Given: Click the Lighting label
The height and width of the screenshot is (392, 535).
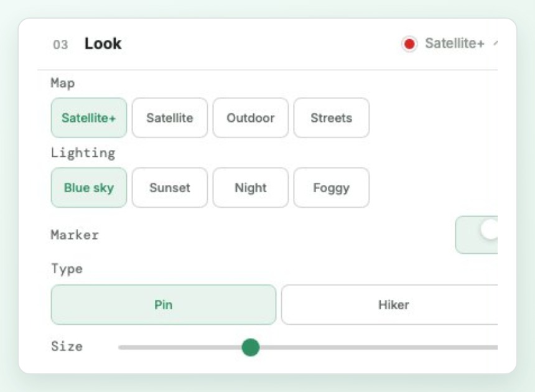Looking at the screenshot, I should point(83,153).
